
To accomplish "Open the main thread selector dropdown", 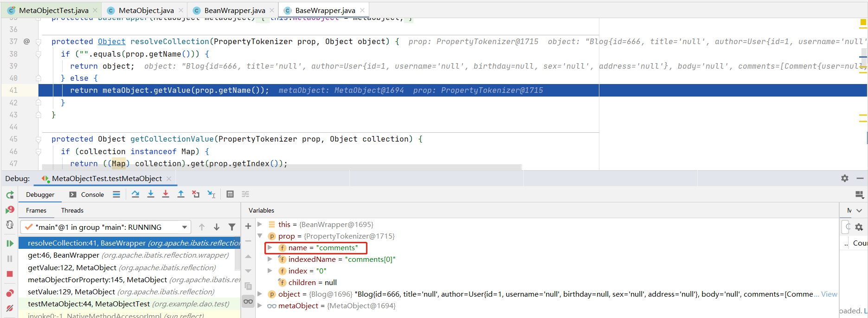I will [106, 227].
